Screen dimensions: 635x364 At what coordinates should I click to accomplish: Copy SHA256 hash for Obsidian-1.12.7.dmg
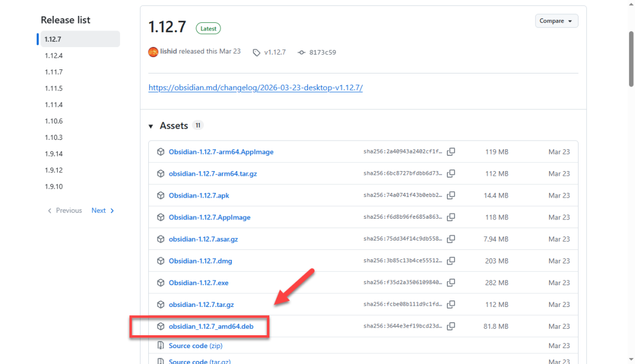[x=451, y=261]
